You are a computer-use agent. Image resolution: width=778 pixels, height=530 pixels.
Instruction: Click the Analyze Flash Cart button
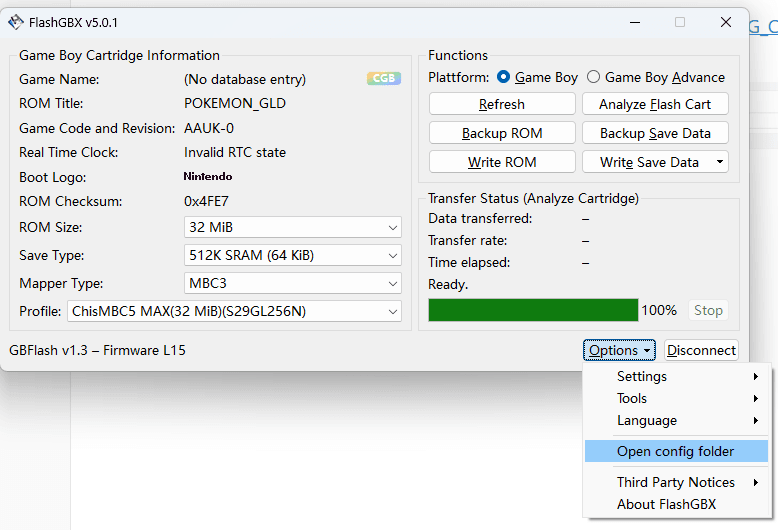pyautogui.click(x=655, y=104)
